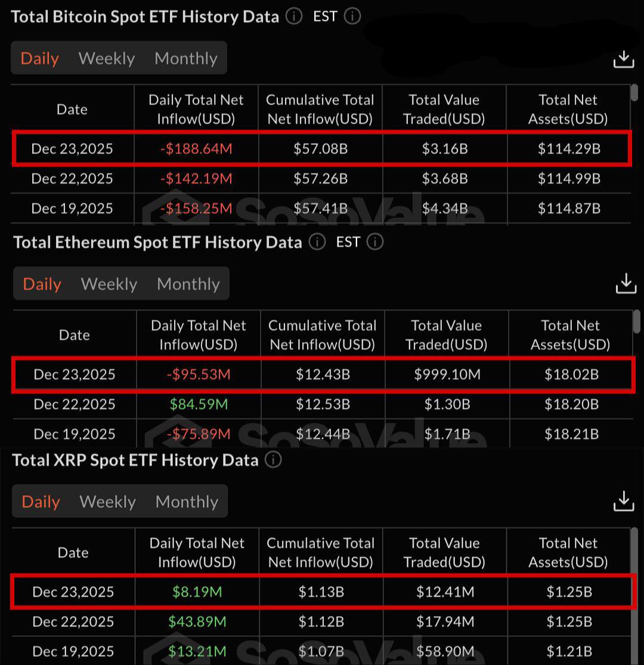The width and height of the screenshot is (644, 665).
Task: Download XRP Spot ETF history data
Action: 623,502
